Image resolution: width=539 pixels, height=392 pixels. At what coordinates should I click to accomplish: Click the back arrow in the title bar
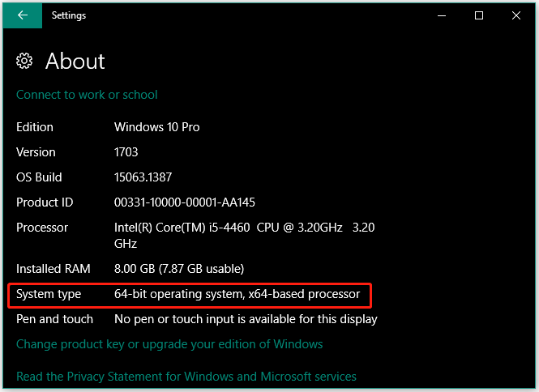tap(23, 15)
